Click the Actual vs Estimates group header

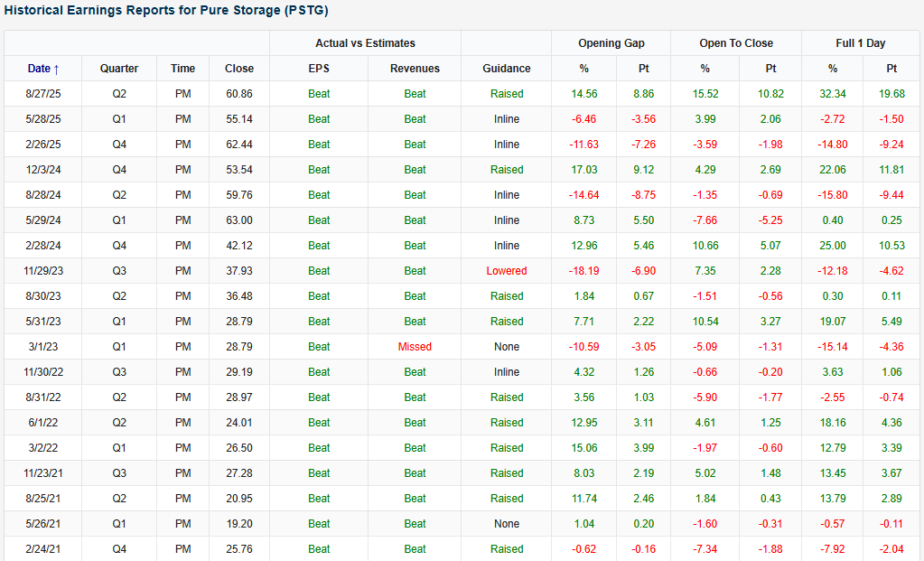[x=365, y=43]
